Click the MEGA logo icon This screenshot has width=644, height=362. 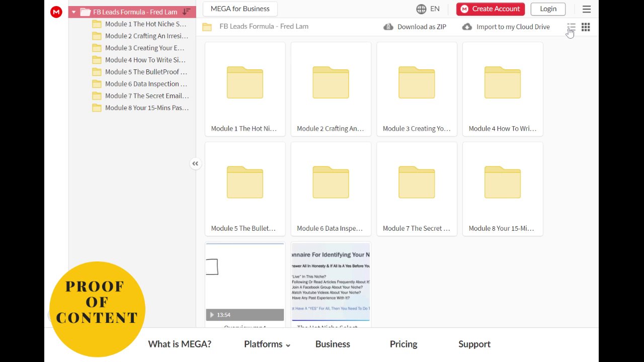click(56, 12)
